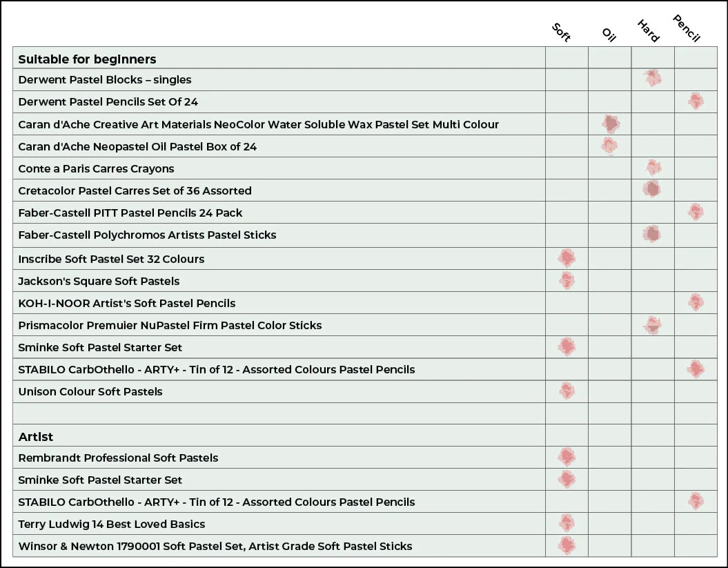728x568 pixels.
Task: Select Soft mark for Winsor & Newton row
Action: point(567,545)
